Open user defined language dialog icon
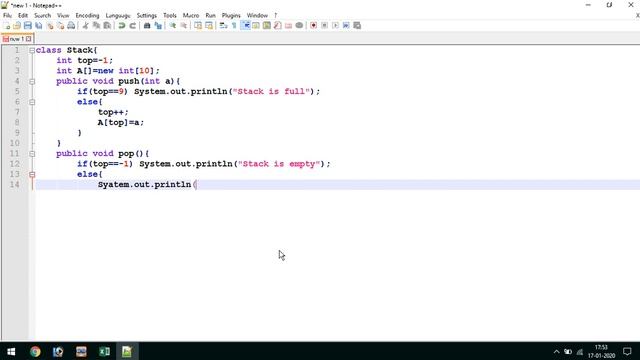This screenshot has height=360, width=640. [x=256, y=26]
